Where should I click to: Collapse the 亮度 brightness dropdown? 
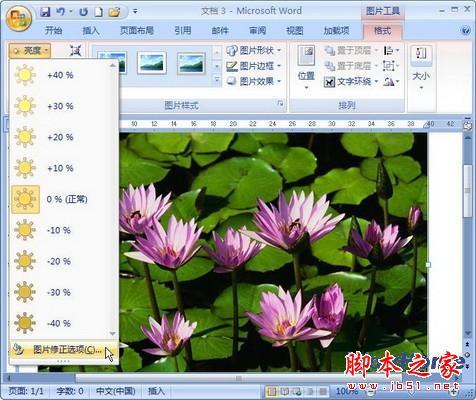pyautogui.click(x=30, y=51)
